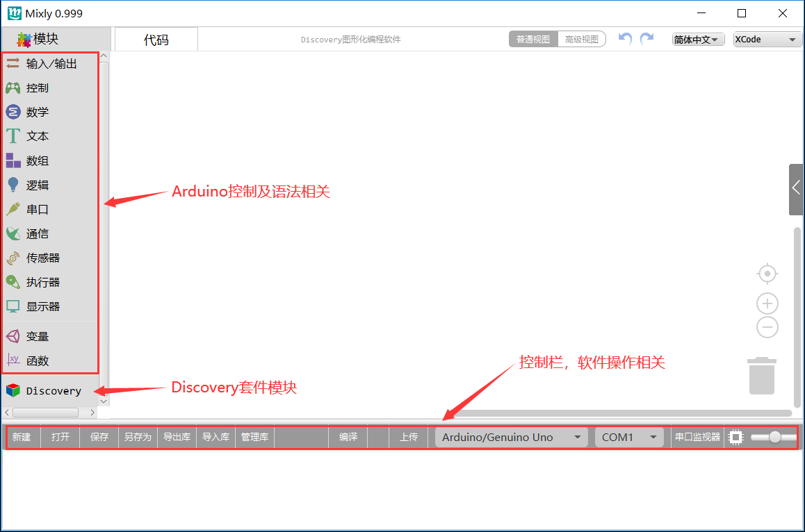Click the 编译 compile button
805x532 pixels.
(x=348, y=437)
